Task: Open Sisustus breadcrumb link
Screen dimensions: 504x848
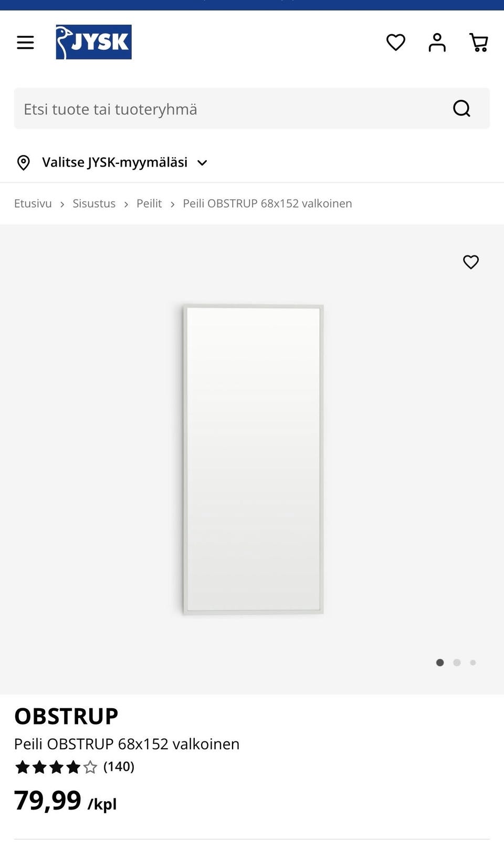Action: click(94, 203)
